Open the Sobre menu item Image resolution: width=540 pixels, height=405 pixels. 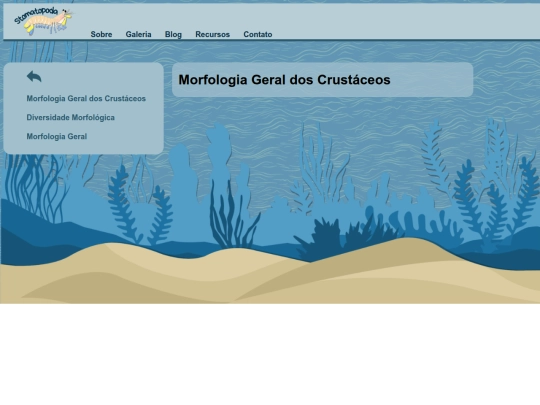[101, 34]
